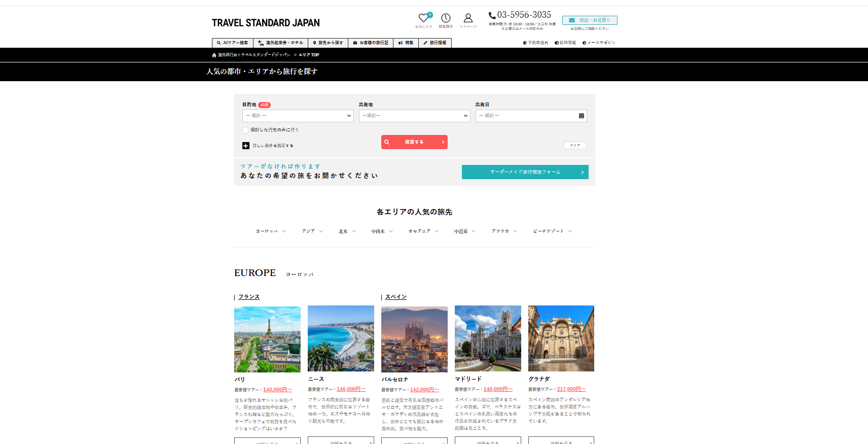
Task: Open the AIツアー検索 nav tab
Action: [x=232, y=43]
